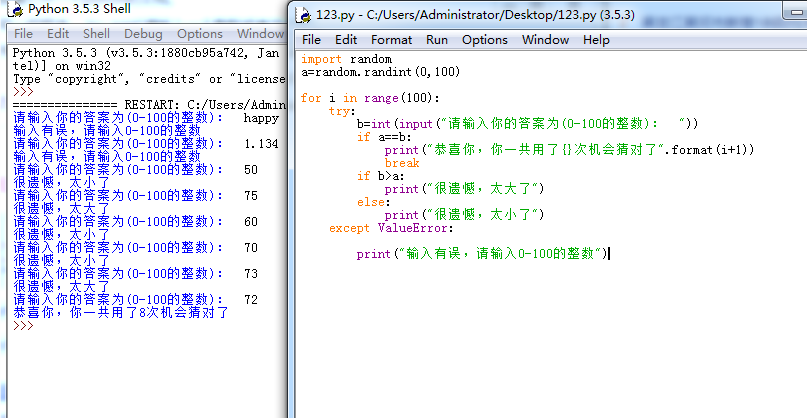Click the 'b=int(input(...))' code line
The width and height of the screenshot is (807, 418).
point(528,124)
